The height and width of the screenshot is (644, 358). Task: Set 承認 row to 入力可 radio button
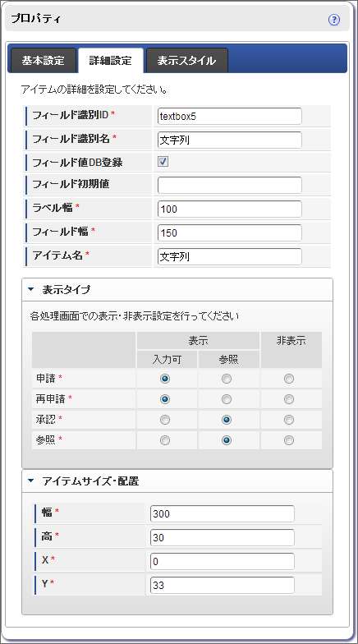pos(165,420)
